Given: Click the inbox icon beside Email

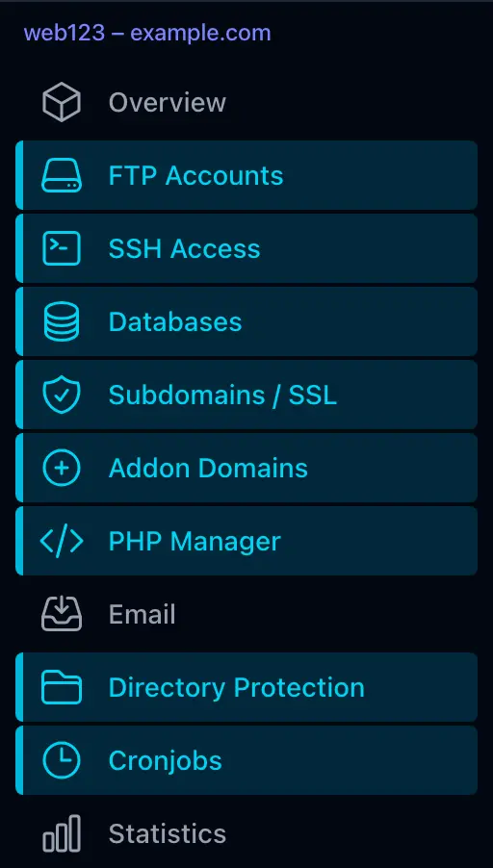Looking at the screenshot, I should (x=62, y=614).
